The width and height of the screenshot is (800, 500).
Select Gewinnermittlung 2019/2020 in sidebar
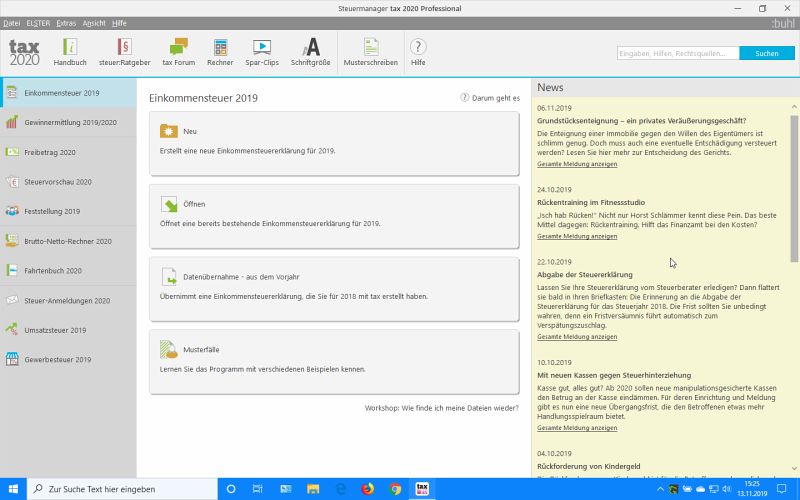click(x=68, y=122)
